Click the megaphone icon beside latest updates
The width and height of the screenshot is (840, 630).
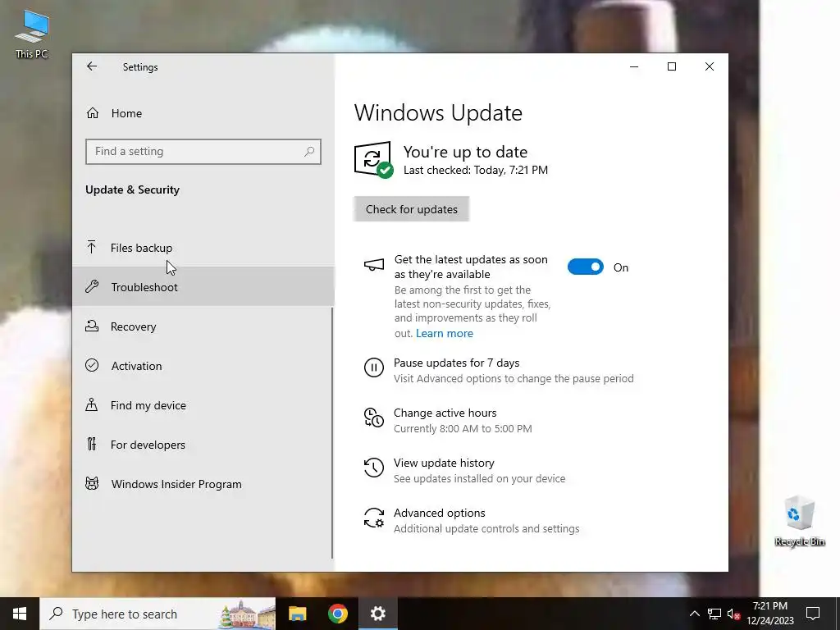pos(374,265)
